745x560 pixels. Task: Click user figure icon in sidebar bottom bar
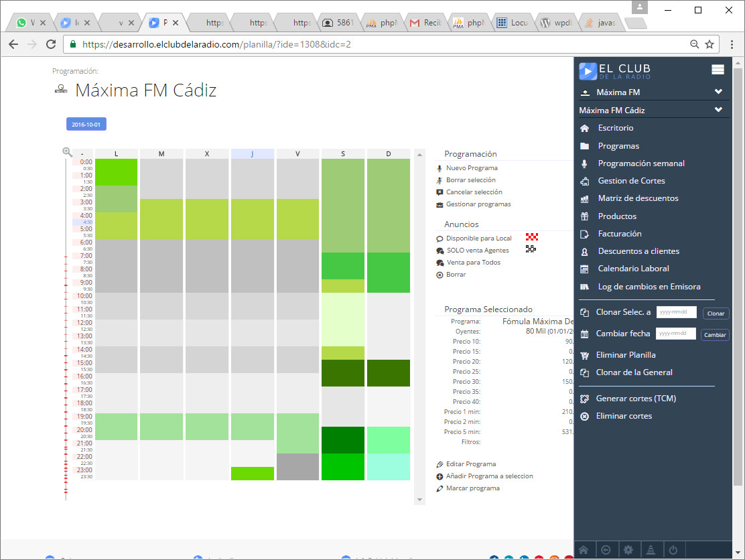tap(651, 550)
